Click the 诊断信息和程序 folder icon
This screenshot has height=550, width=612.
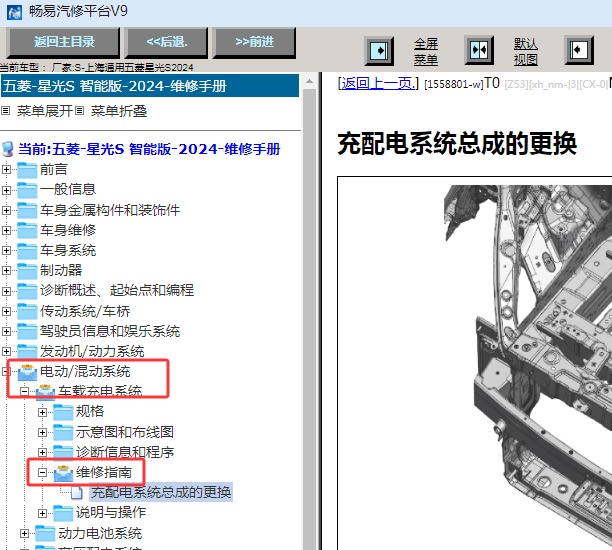(x=63, y=452)
